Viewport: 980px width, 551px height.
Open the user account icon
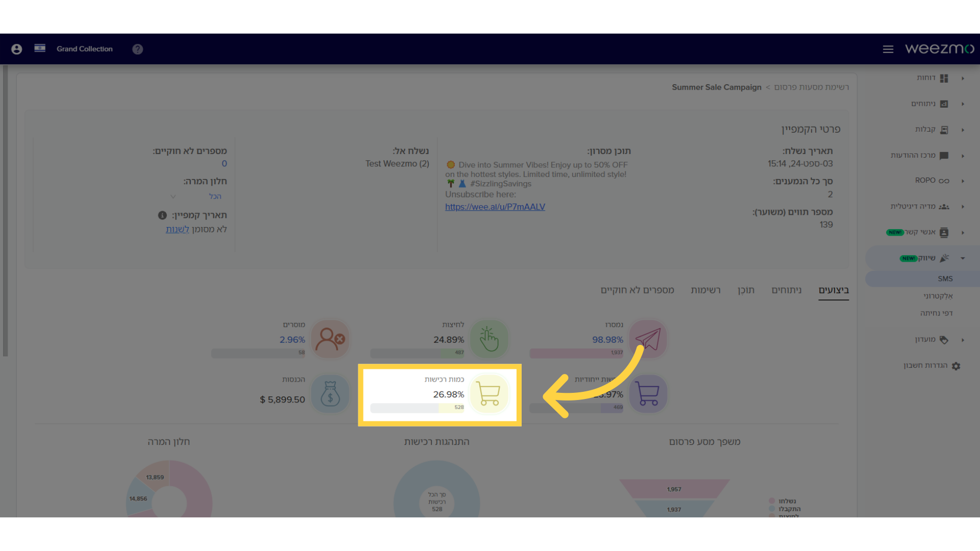16,49
